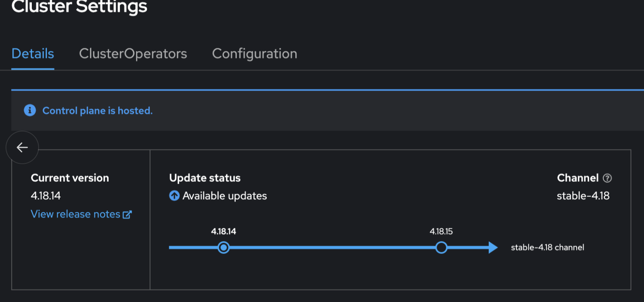Click the external link icon beside release notes

[x=127, y=215]
